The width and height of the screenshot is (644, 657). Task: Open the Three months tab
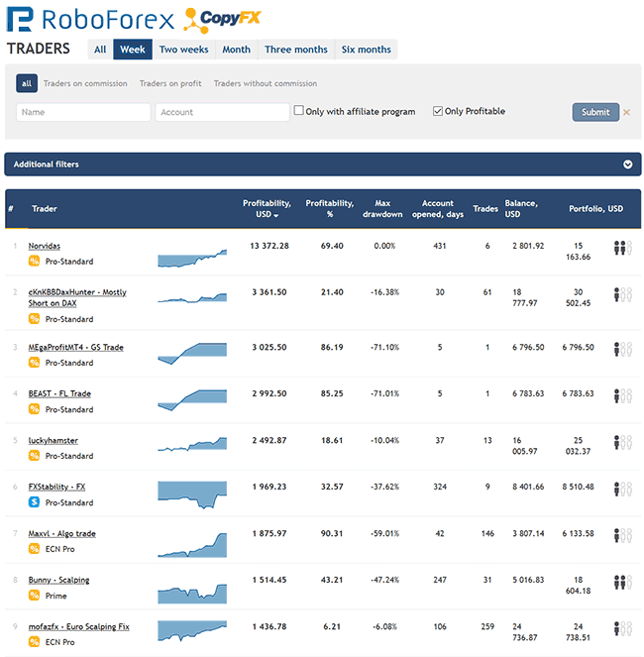[296, 50]
